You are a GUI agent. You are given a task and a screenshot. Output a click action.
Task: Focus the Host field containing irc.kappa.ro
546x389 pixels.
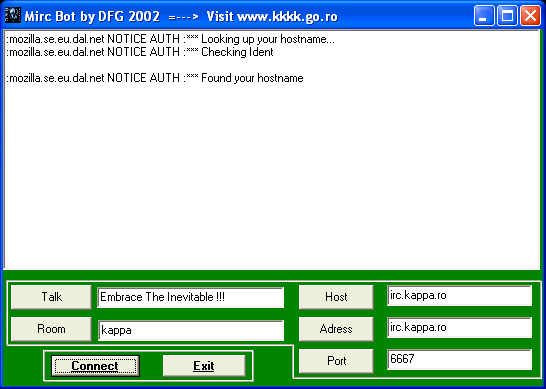459,296
